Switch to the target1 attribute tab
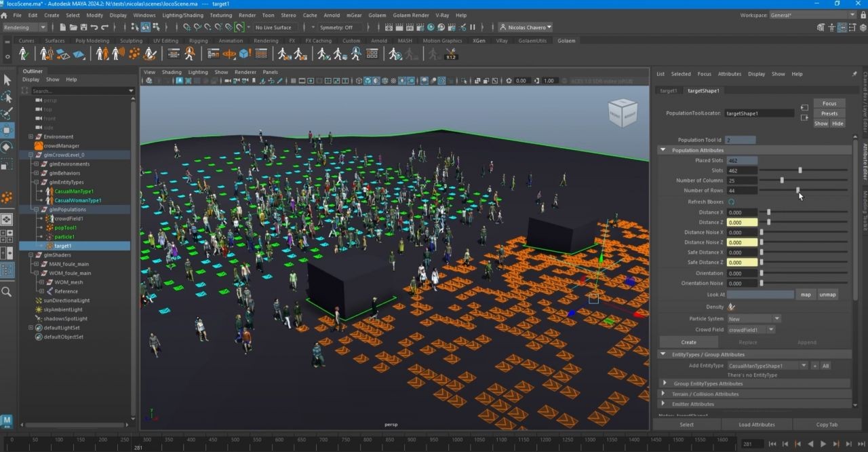Viewport: 868px width, 452px height. point(669,90)
